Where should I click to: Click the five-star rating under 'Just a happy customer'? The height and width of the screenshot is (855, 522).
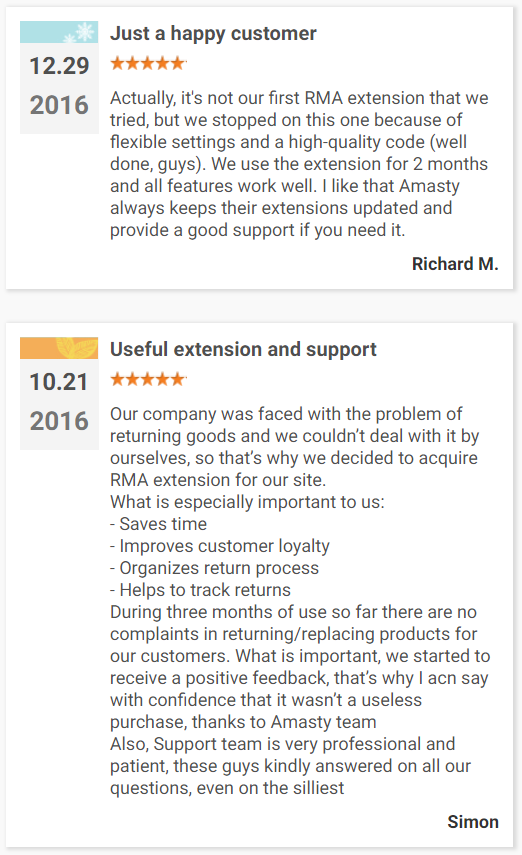point(148,63)
